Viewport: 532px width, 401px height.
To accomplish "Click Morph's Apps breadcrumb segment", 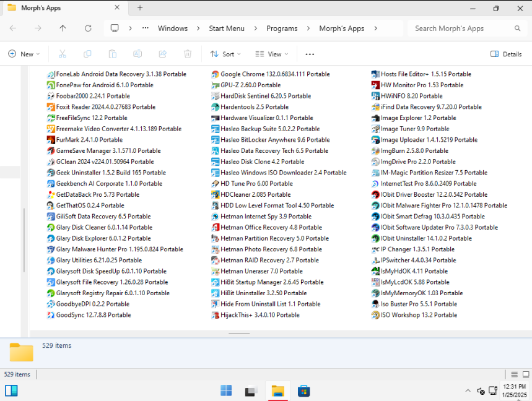I will pyautogui.click(x=342, y=28).
